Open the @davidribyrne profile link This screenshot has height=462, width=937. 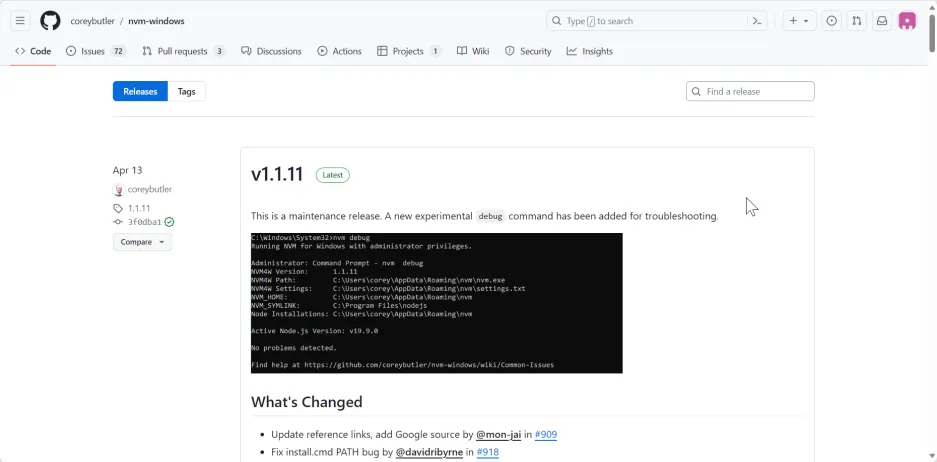(x=429, y=452)
